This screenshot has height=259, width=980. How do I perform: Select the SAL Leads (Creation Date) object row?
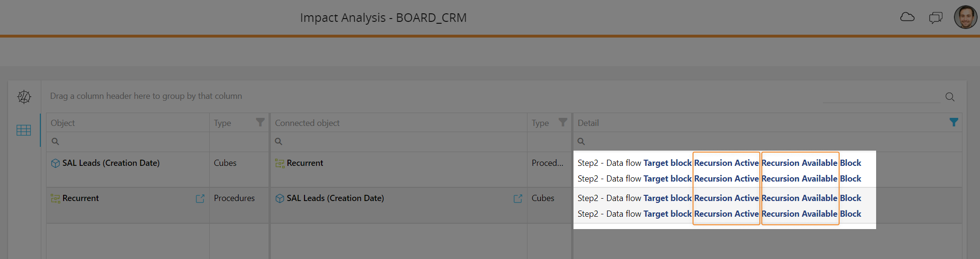pyautogui.click(x=111, y=163)
